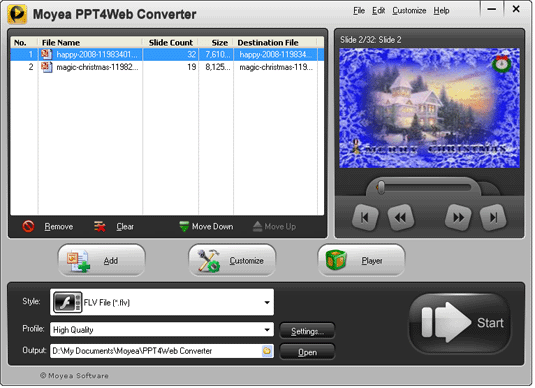Jump to the first slide in preview
This screenshot has width=535, height=388.
pyautogui.click(x=365, y=218)
